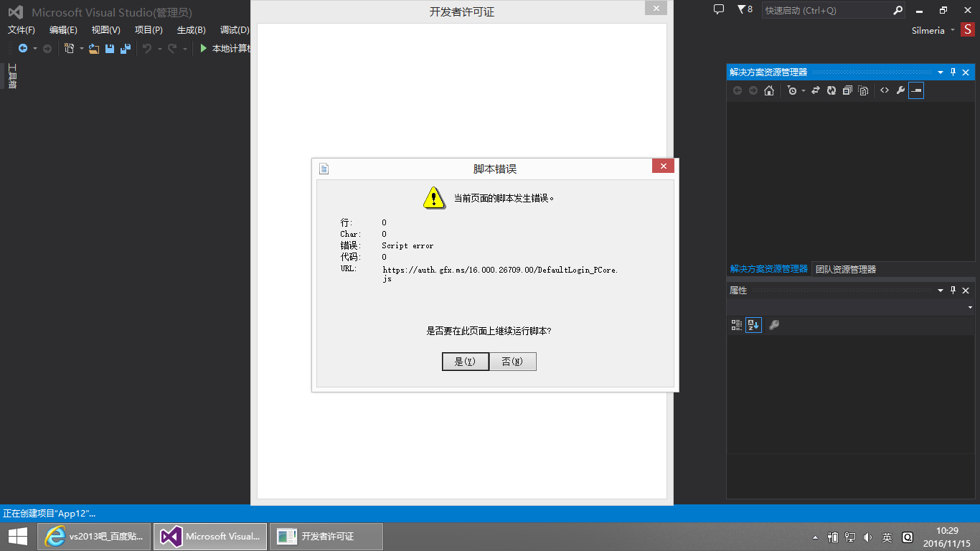Click the Solution Explorer Properties wrench icon
This screenshot has width=980, height=551.
click(x=900, y=90)
